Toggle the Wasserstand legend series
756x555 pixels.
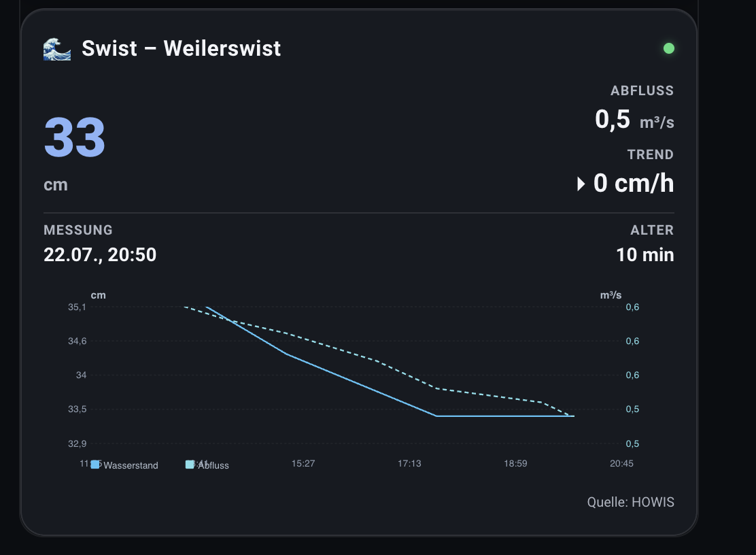click(124, 465)
